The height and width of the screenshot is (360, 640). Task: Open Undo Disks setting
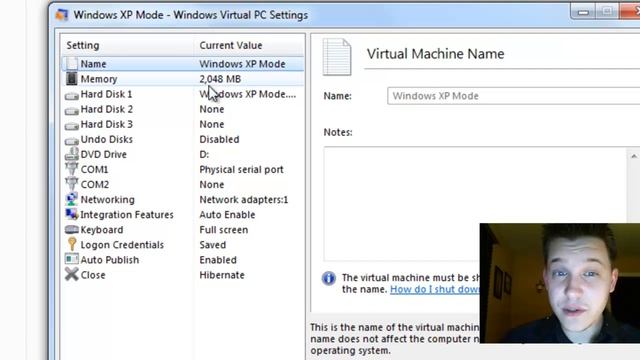[x=107, y=140]
